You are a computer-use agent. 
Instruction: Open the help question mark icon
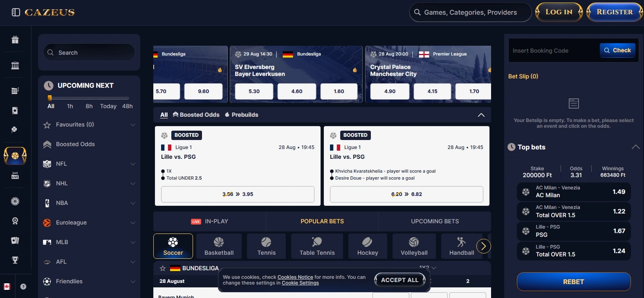pyautogui.click(x=23, y=287)
